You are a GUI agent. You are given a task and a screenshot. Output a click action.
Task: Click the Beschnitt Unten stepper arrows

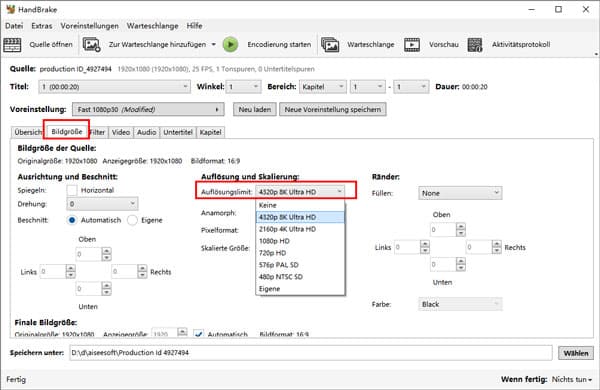107,289
